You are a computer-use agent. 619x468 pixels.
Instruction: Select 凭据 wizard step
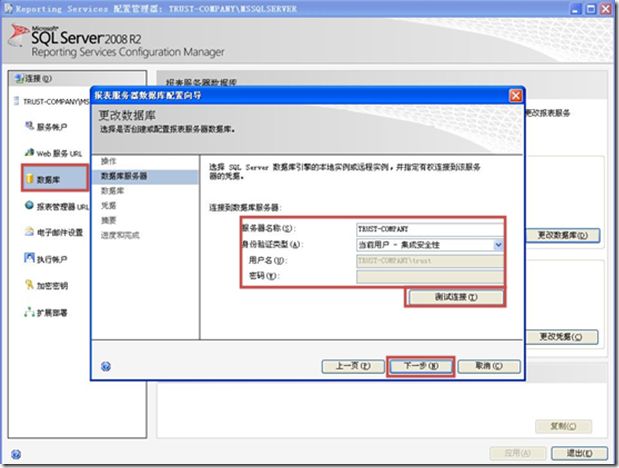pos(108,206)
